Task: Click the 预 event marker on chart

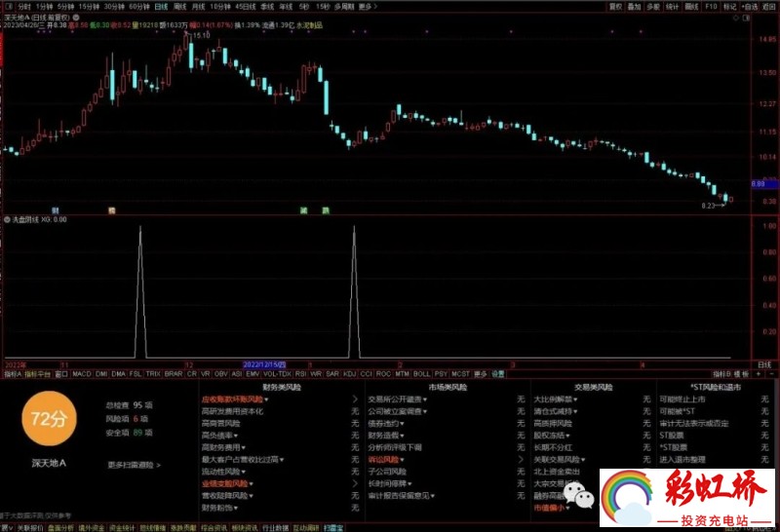Action: click(x=112, y=209)
